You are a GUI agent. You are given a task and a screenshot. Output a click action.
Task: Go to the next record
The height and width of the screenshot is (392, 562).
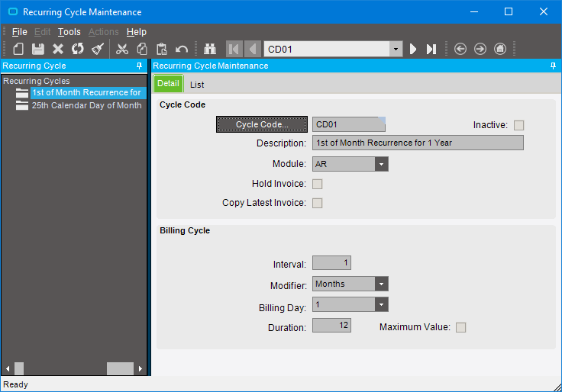pyautogui.click(x=413, y=49)
